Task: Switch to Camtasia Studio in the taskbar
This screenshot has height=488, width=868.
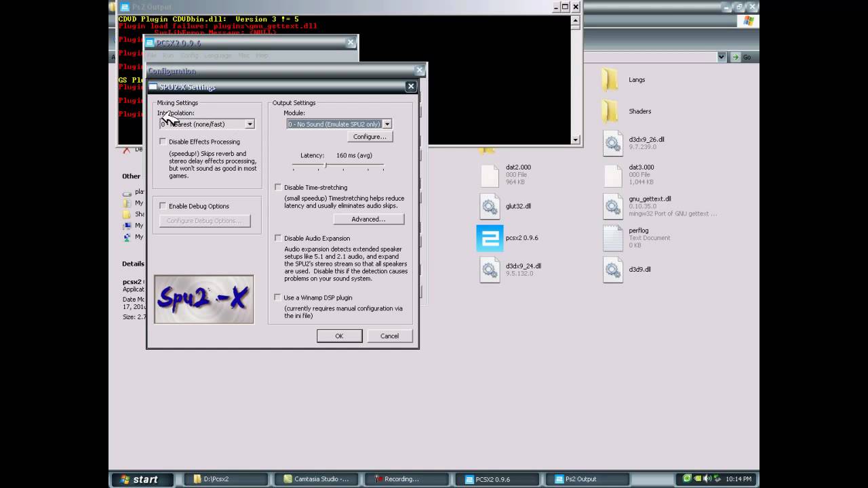Action: pyautogui.click(x=316, y=479)
